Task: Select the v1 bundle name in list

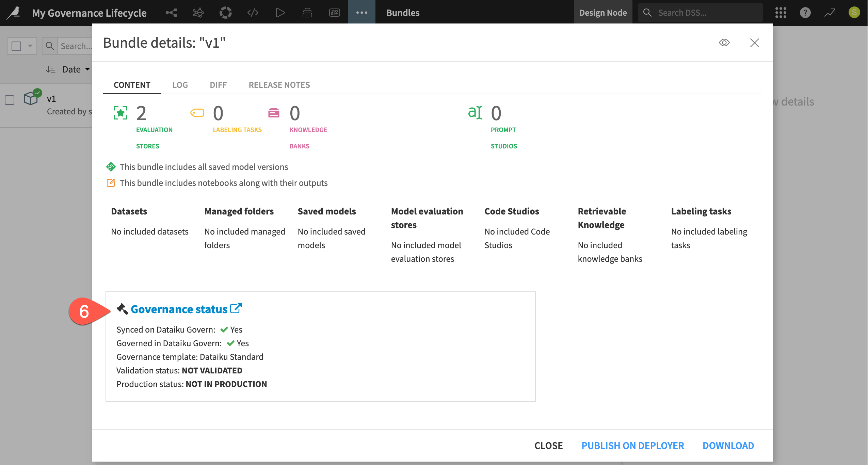Action: coord(51,99)
